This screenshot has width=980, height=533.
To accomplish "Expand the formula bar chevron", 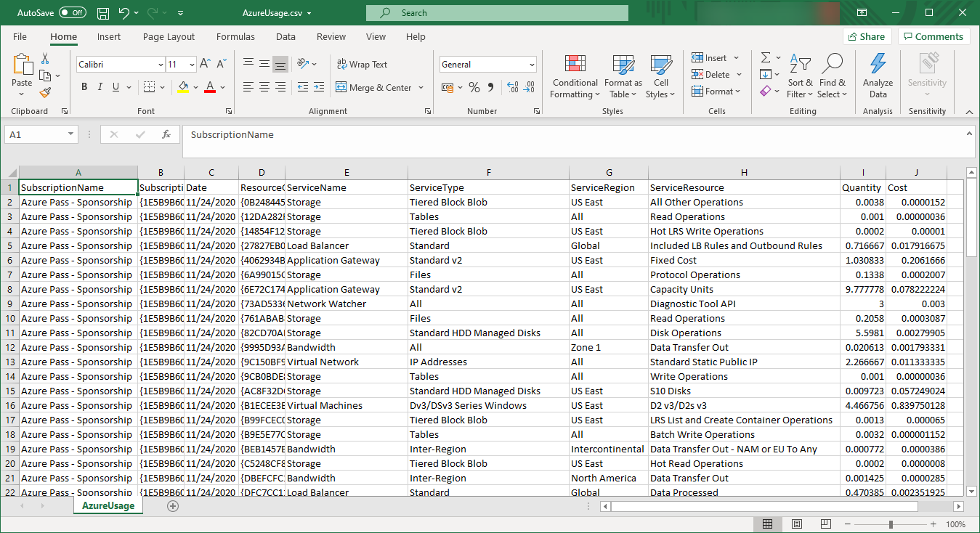I will click(970, 134).
